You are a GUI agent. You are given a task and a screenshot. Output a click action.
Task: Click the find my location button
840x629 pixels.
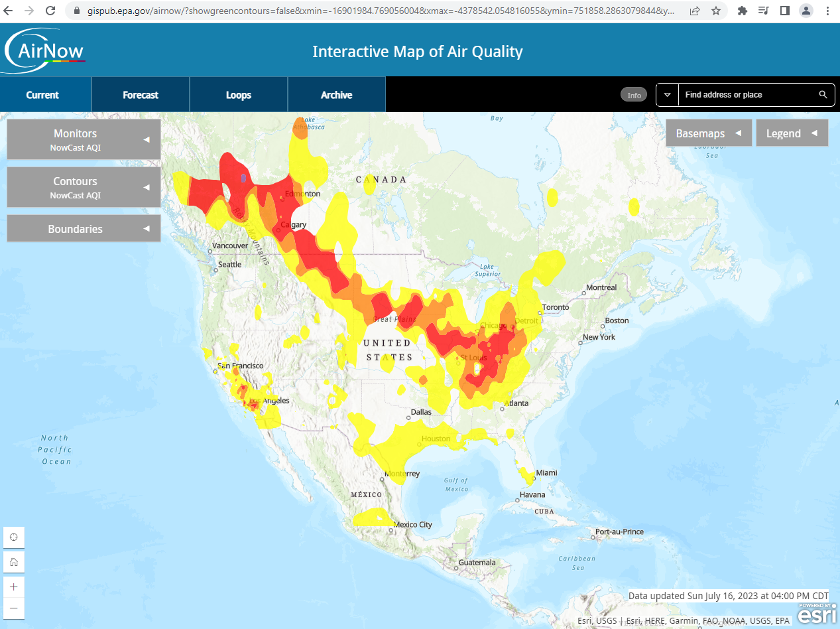click(14, 537)
